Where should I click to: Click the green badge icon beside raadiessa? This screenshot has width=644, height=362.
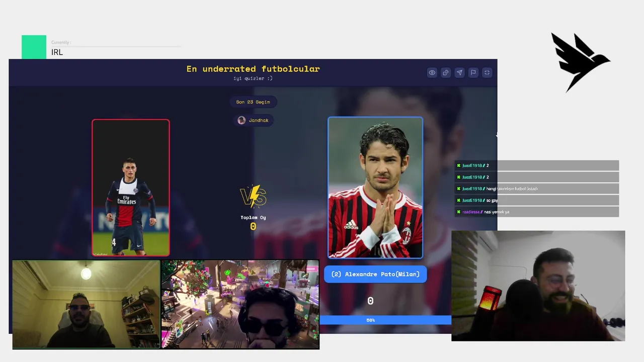click(x=459, y=212)
